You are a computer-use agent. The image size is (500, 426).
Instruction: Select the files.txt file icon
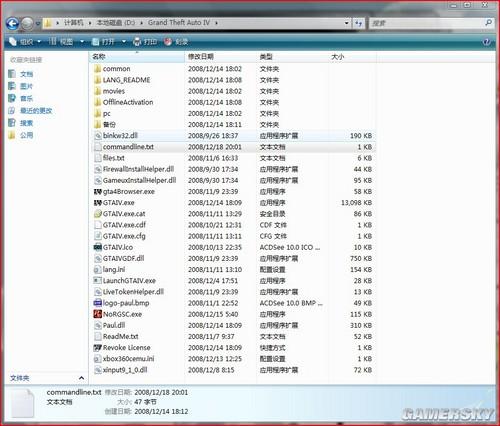click(x=98, y=158)
